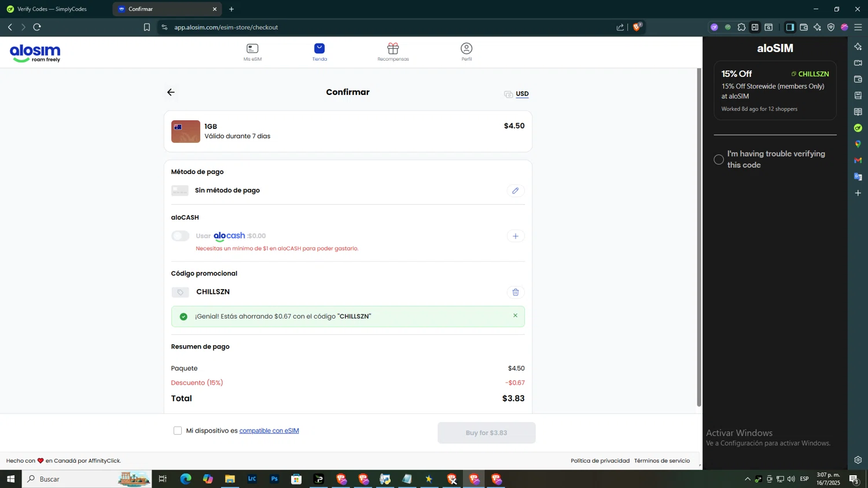The width and height of the screenshot is (868, 488).
Task: Check the device is eSIM compatible box
Action: (178, 431)
